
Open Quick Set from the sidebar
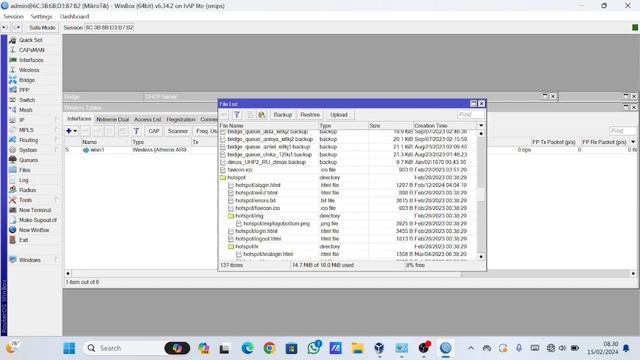(x=31, y=40)
